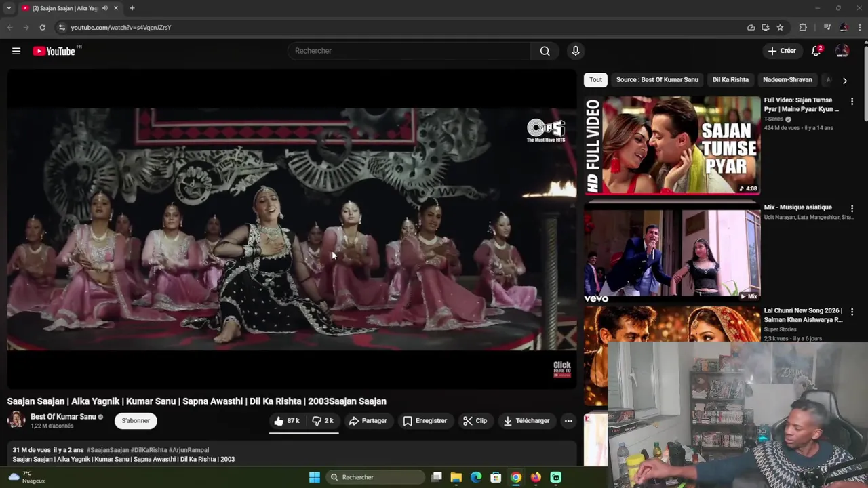Bookmark this page with the star icon
868x488 pixels.
(780, 28)
